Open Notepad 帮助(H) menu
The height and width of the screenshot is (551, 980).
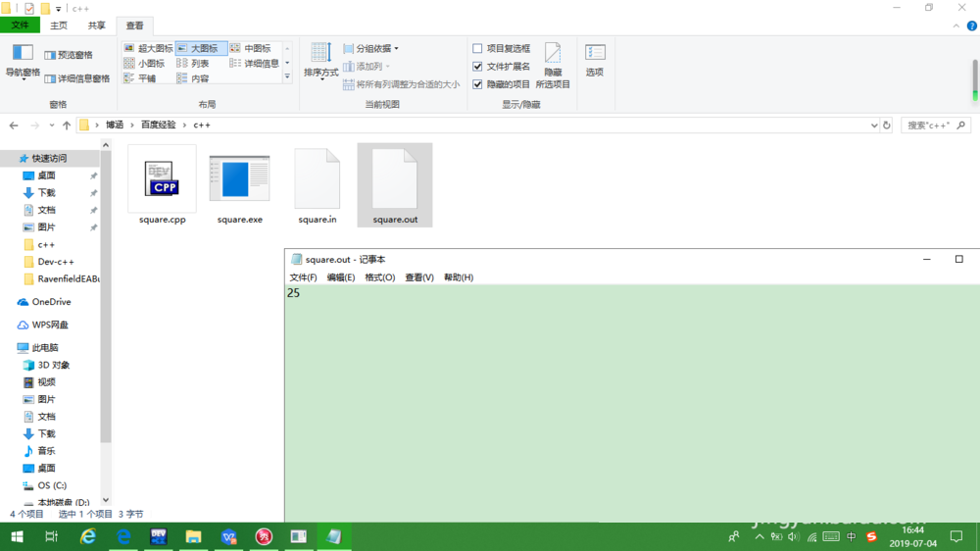[458, 277]
